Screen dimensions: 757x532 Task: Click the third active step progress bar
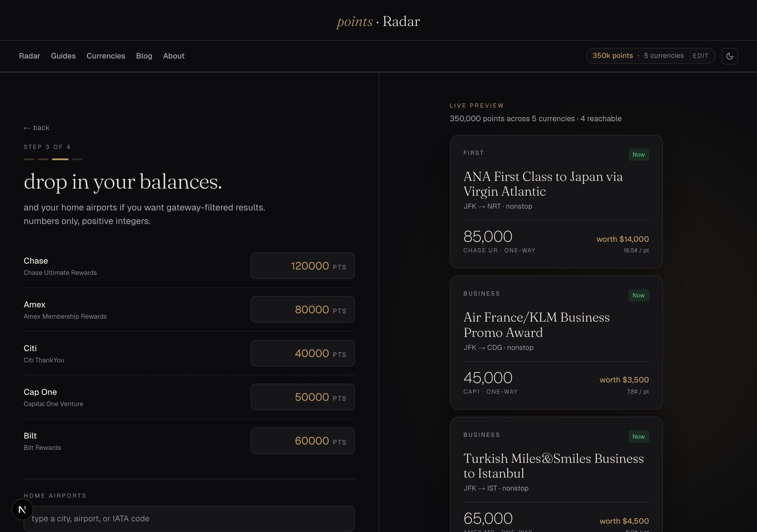[x=60, y=159]
